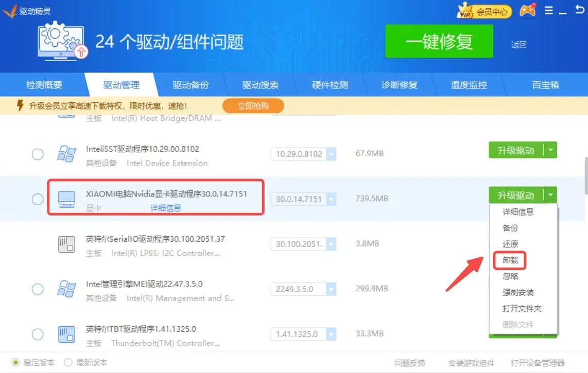The image size is (588, 373).
Task: Open 详细信息 link under Nvidia driver
Action: (165, 208)
